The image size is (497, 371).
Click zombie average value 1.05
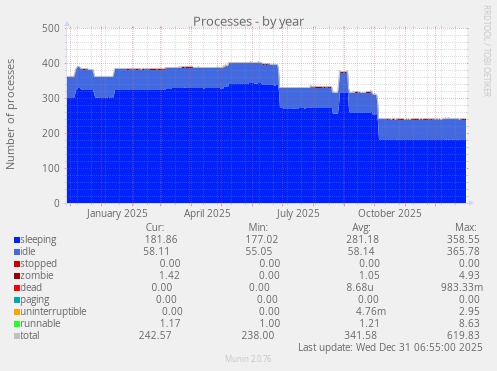click(369, 275)
